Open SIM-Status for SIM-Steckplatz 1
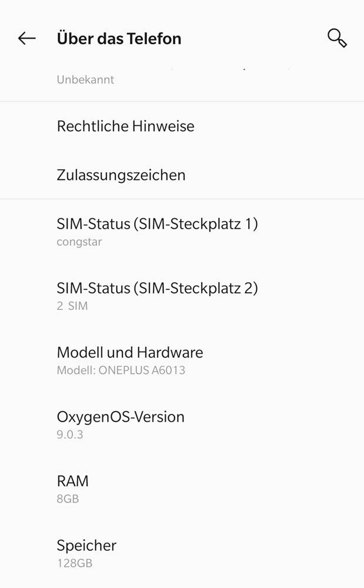The width and height of the screenshot is (364, 588). click(x=157, y=224)
